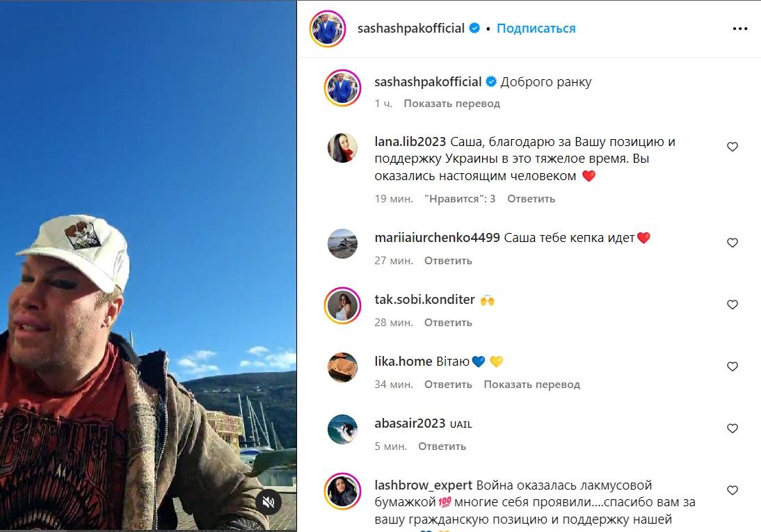Image resolution: width=761 pixels, height=532 pixels.
Task: Open the tak.sobi.konditer avatar story ring
Action: pyautogui.click(x=343, y=305)
